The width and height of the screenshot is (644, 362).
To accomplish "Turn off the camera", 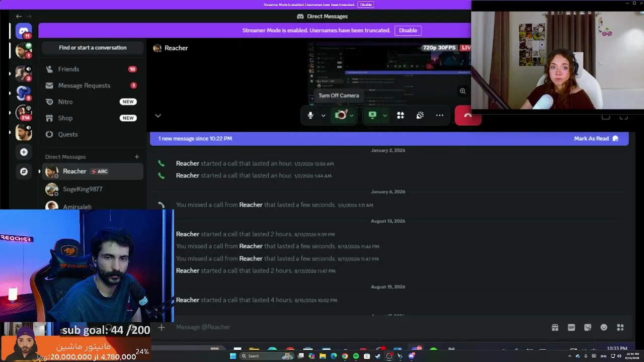I will 341,115.
